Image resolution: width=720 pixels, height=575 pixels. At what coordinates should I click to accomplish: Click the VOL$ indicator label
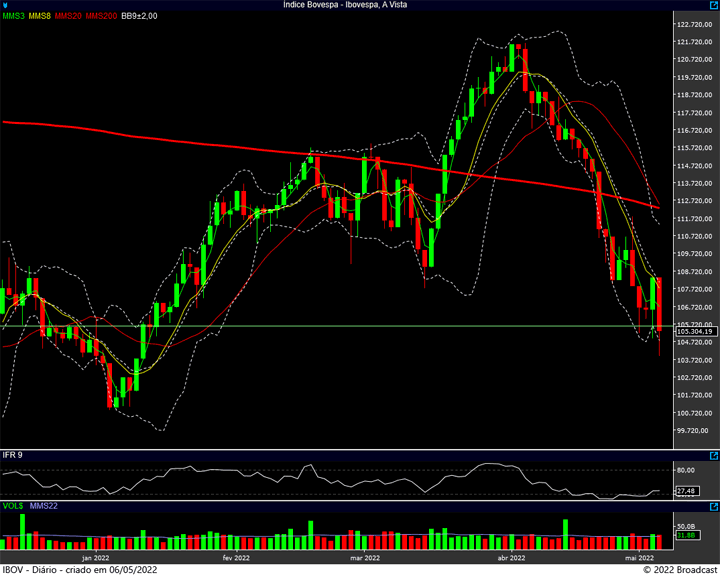pyautogui.click(x=13, y=506)
